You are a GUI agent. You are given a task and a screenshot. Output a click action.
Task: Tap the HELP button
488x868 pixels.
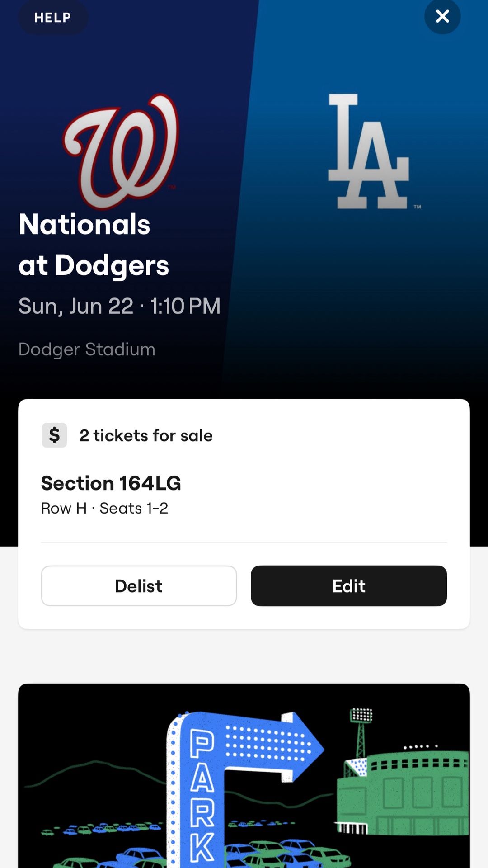(53, 18)
